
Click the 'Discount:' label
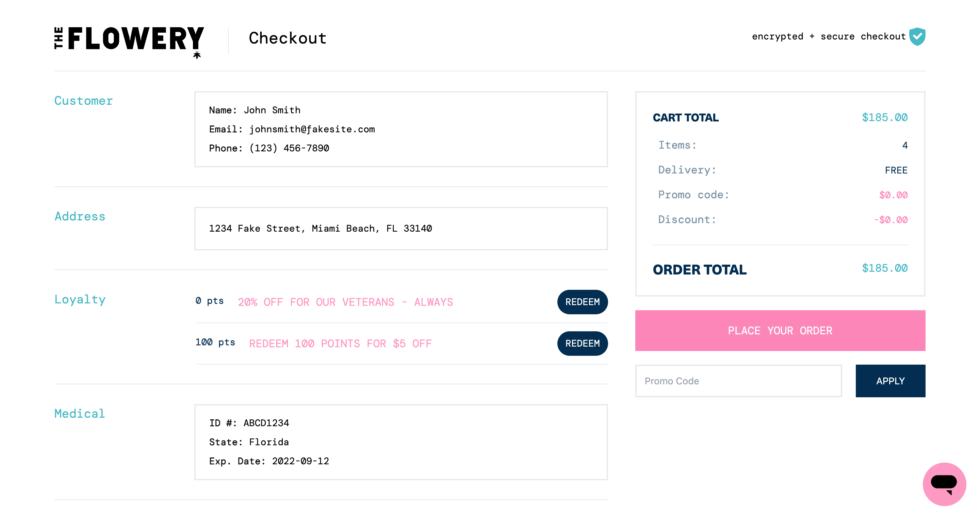point(687,219)
